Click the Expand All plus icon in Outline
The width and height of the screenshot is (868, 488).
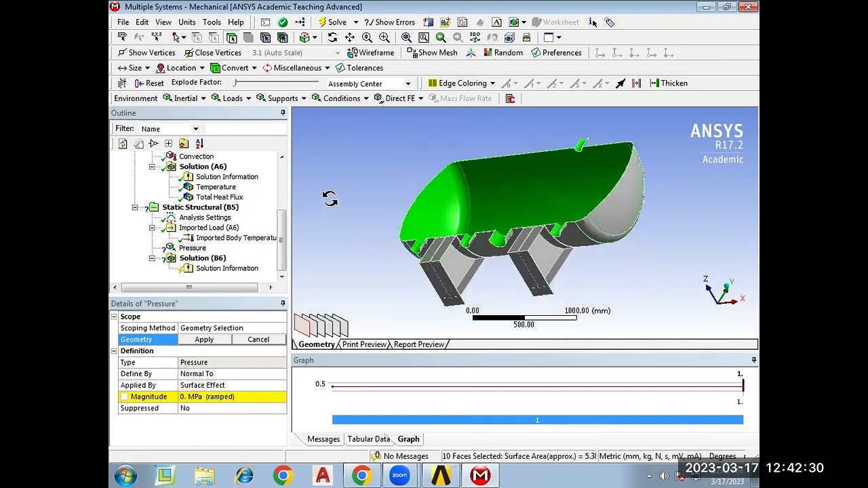pyautogui.click(x=168, y=144)
